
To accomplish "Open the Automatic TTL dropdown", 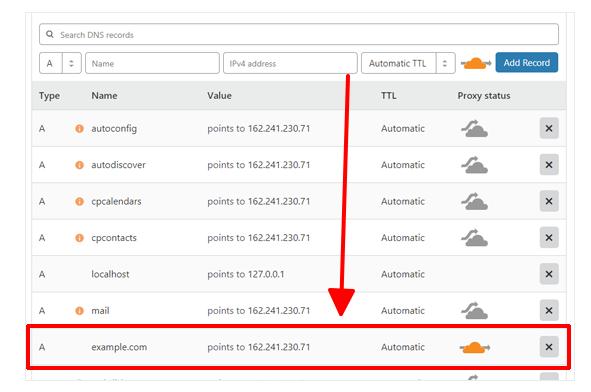I will [x=408, y=63].
